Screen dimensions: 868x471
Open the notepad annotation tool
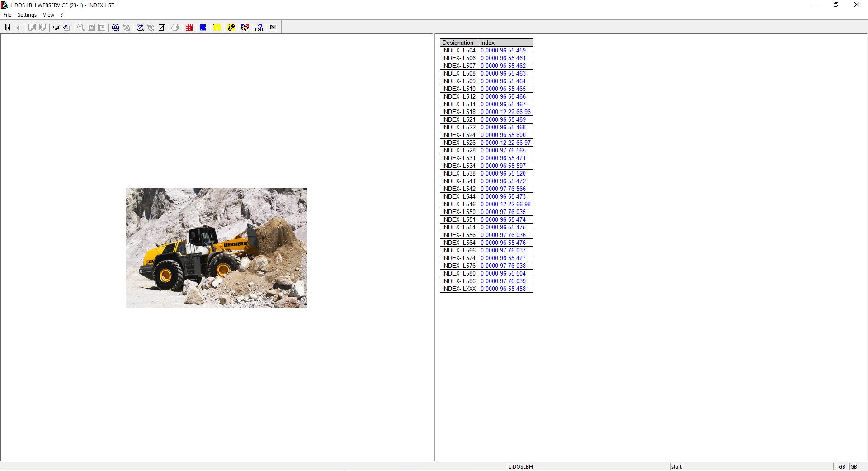(161, 27)
